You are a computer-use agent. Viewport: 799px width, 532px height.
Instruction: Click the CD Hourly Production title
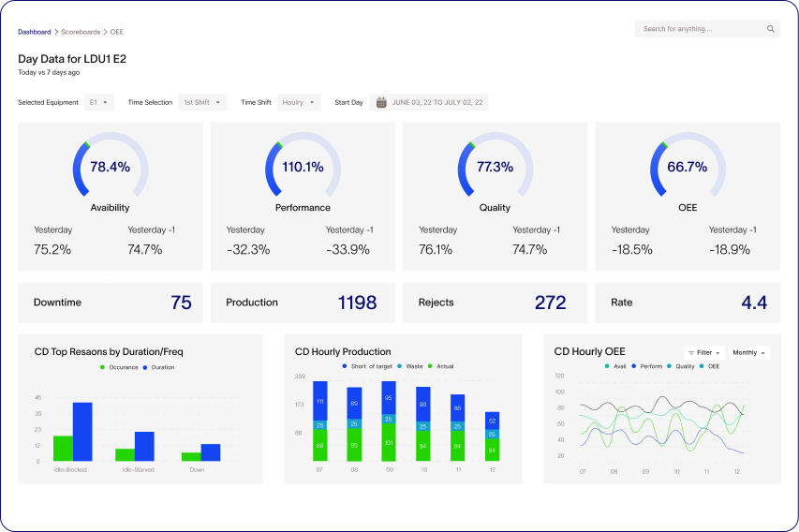coord(343,351)
